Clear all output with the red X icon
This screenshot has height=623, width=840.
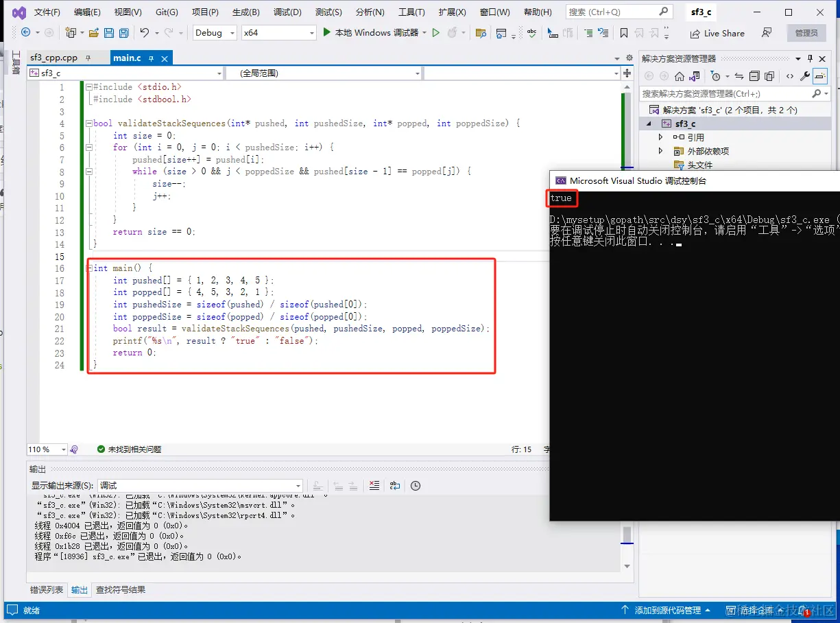point(374,485)
